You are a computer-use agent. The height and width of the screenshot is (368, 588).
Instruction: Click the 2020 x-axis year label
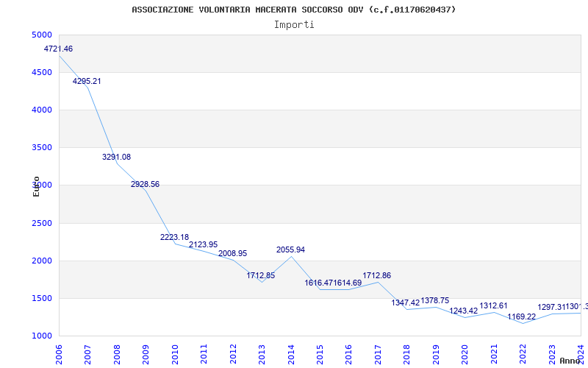point(465,355)
